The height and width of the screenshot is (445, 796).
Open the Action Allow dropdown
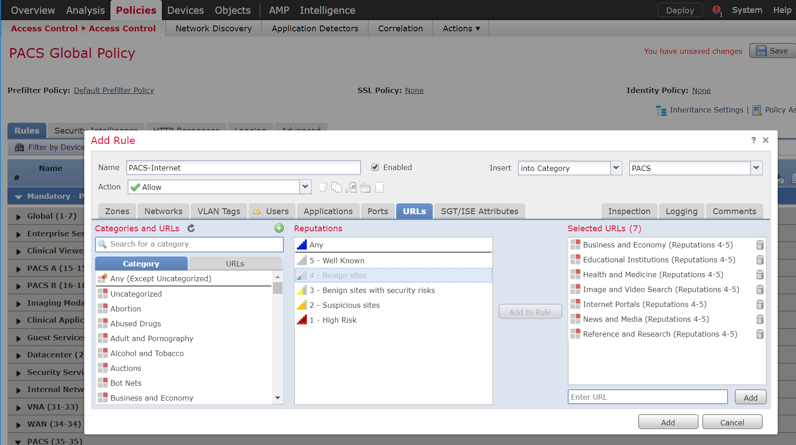[x=305, y=187]
